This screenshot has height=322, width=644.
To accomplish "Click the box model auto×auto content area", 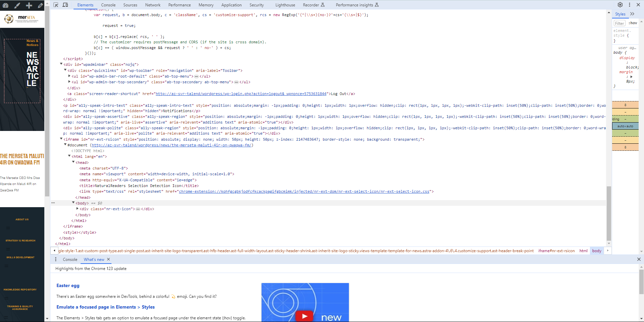I will pos(625,126).
